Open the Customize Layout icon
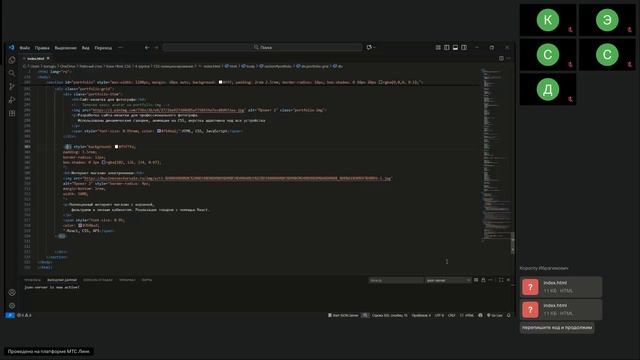Viewport: 640px width, 360px height. click(438, 47)
